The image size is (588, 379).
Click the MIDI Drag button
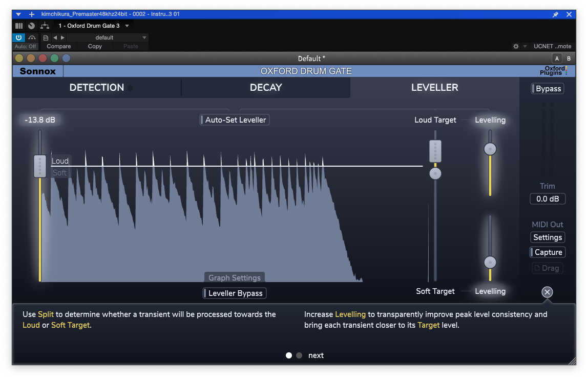pos(548,268)
